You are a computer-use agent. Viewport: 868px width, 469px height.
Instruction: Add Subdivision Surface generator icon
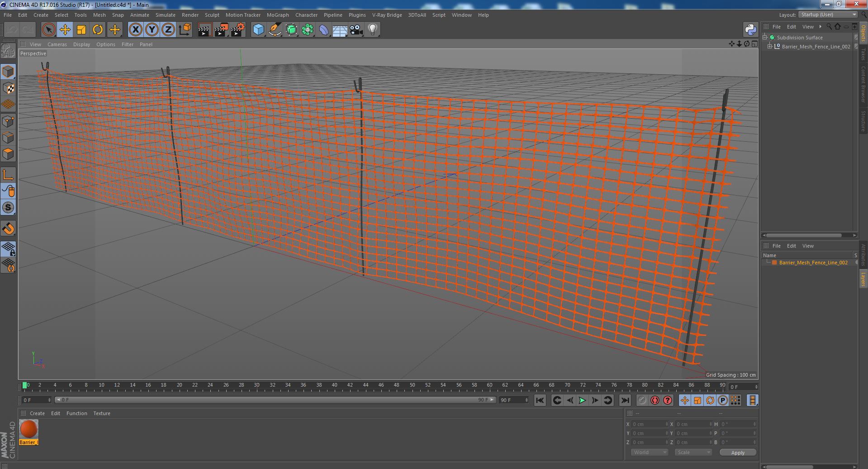click(x=291, y=30)
